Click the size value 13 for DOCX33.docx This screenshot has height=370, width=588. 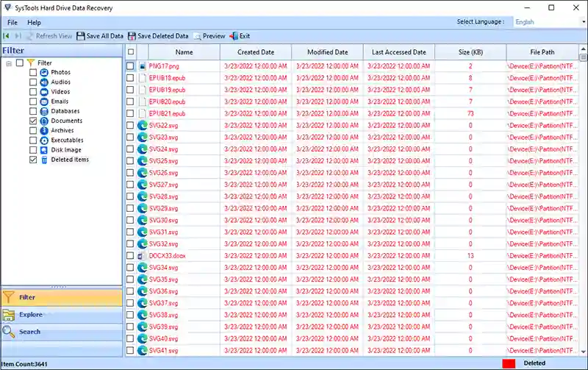tap(470, 256)
